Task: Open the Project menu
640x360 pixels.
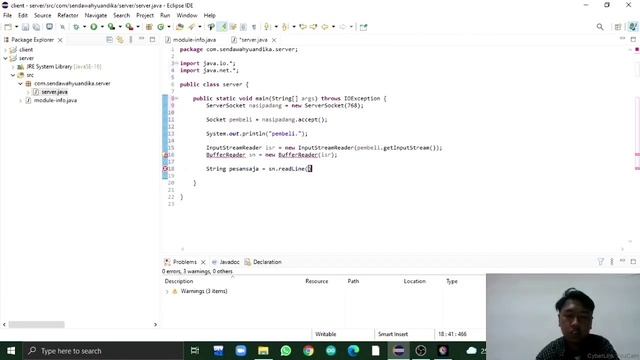Action: (x=145, y=16)
